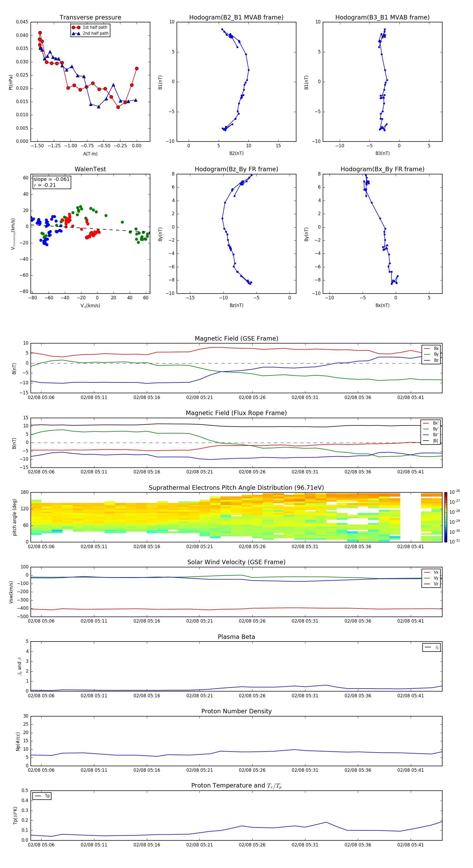Click the white data gap in pitch angle plot
The height and width of the screenshot is (868, 473).
pyautogui.click(x=410, y=517)
